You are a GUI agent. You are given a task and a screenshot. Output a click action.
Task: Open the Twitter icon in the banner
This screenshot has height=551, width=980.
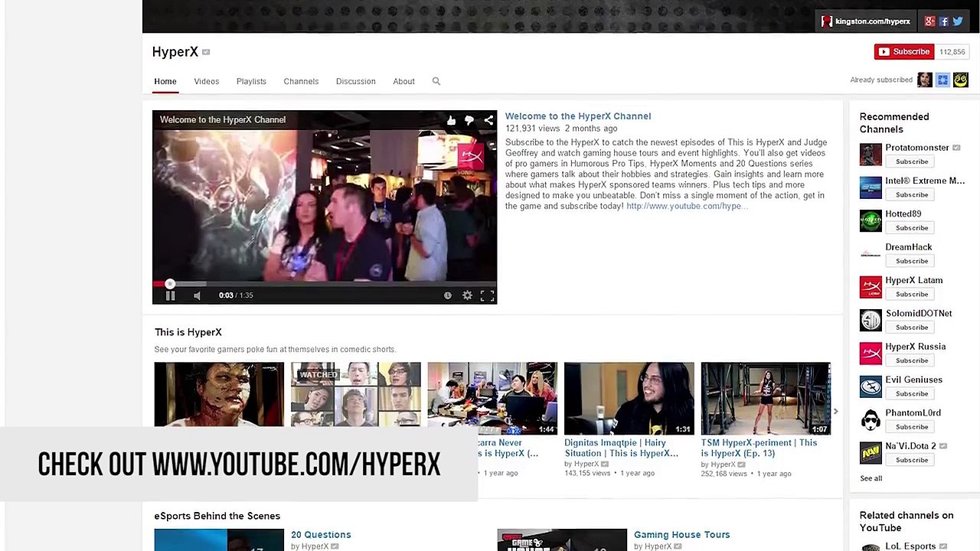(x=958, y=21)
